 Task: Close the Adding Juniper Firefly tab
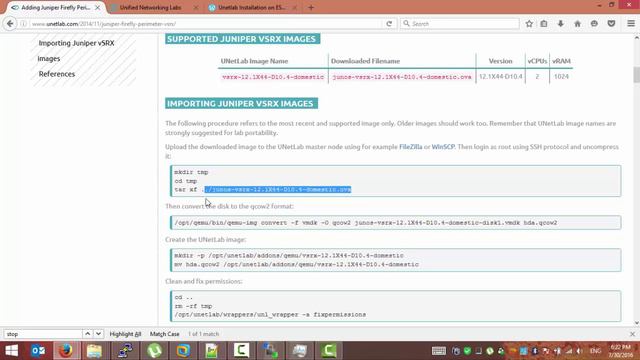pos(98,7)
